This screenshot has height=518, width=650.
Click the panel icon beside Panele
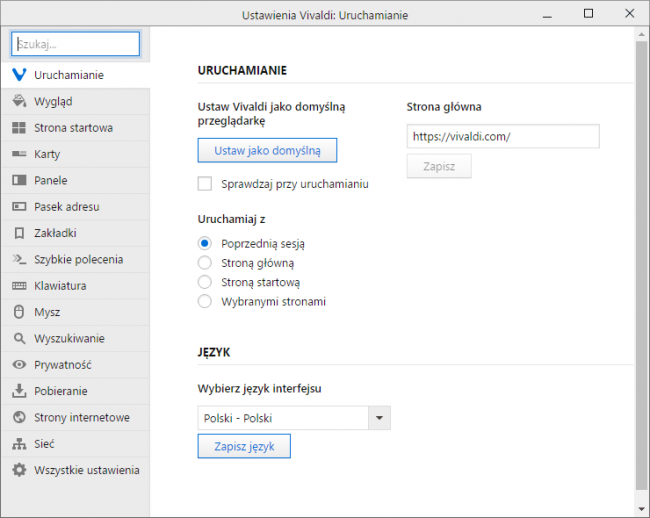19,180
